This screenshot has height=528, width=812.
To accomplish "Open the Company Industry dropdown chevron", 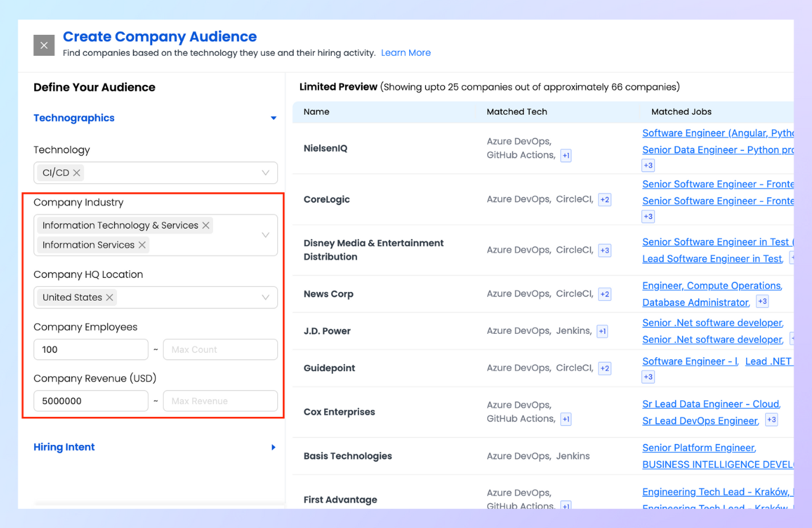I will click(266, 235).
